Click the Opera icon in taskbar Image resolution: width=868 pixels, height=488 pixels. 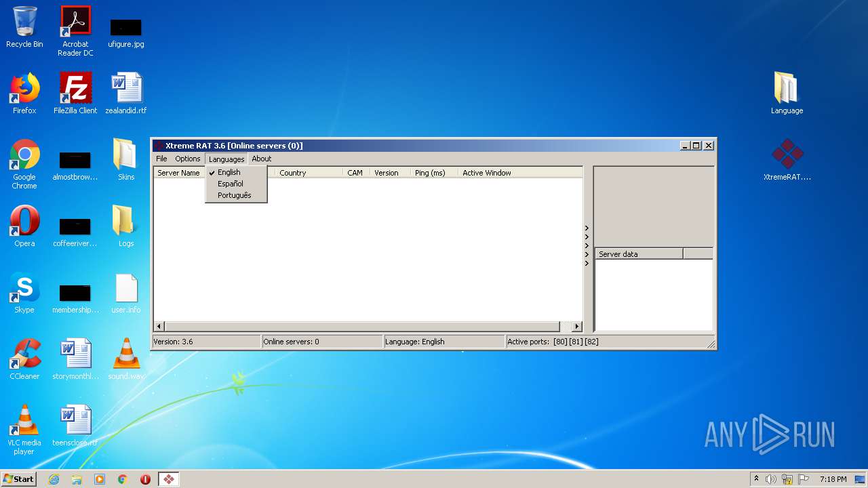point(145,479)
